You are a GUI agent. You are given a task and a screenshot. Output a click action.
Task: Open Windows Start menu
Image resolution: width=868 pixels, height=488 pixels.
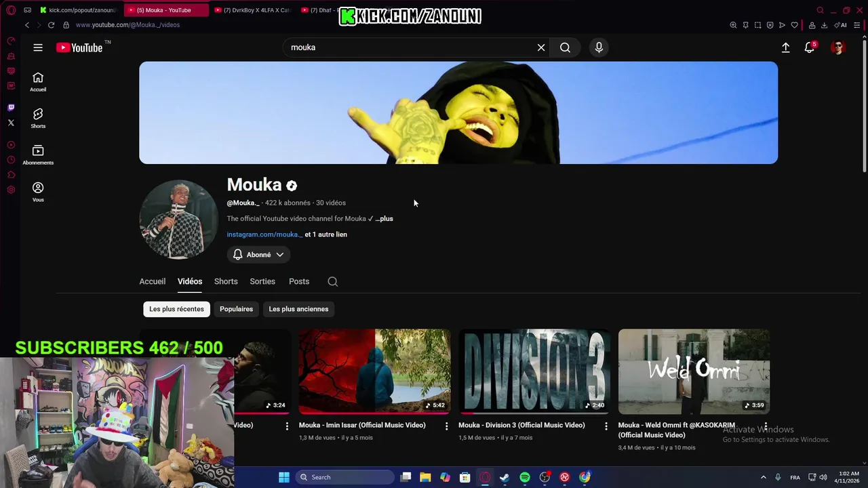click(x=284, y=477)
